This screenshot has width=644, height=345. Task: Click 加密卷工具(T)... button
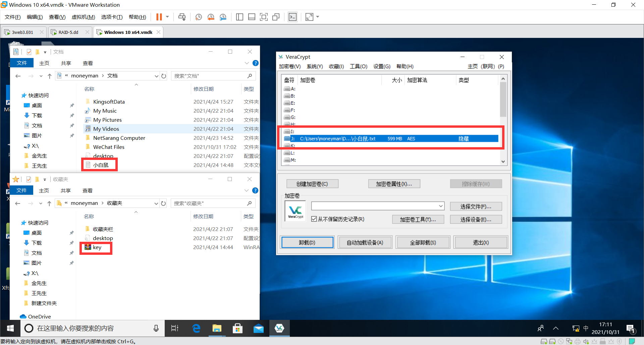point(418,219)
